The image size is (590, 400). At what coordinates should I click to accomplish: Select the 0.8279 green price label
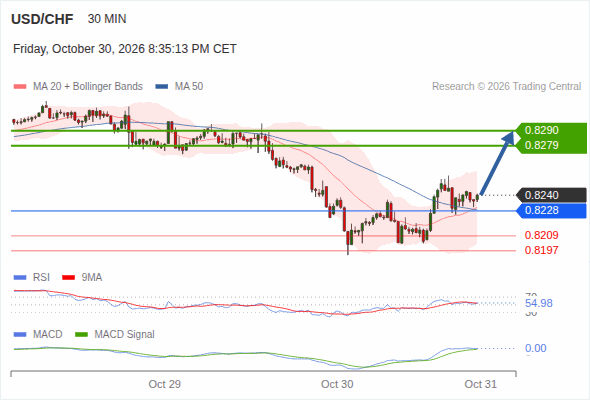[541, 145]
